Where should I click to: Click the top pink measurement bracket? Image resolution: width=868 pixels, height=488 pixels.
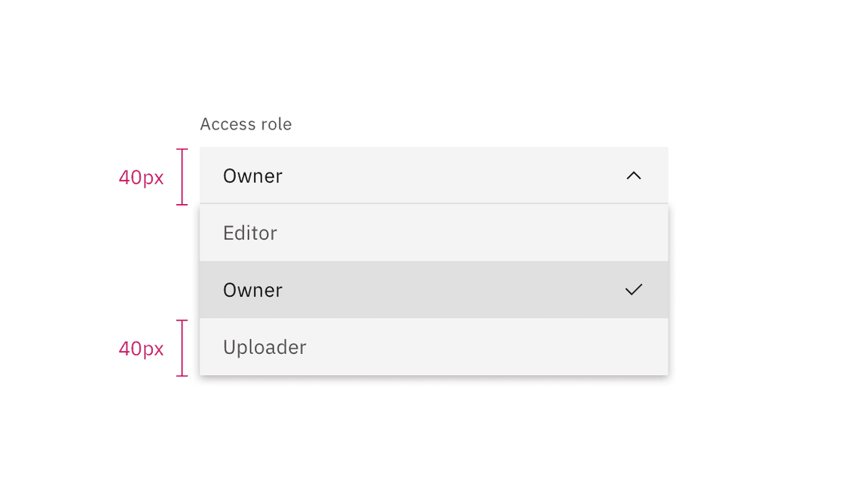coord(182,177)
